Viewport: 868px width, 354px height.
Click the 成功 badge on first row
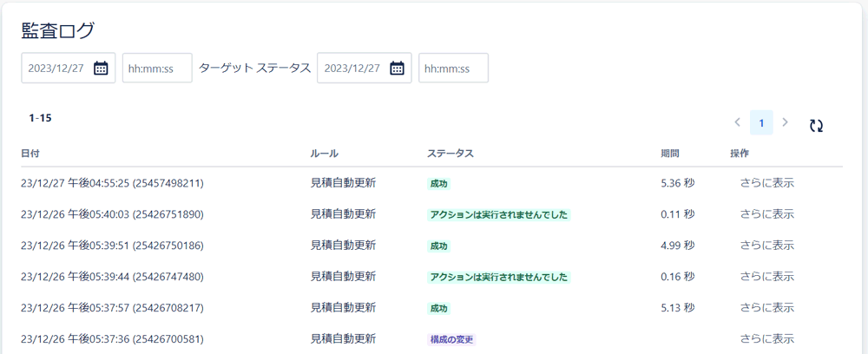click(438, 184)
